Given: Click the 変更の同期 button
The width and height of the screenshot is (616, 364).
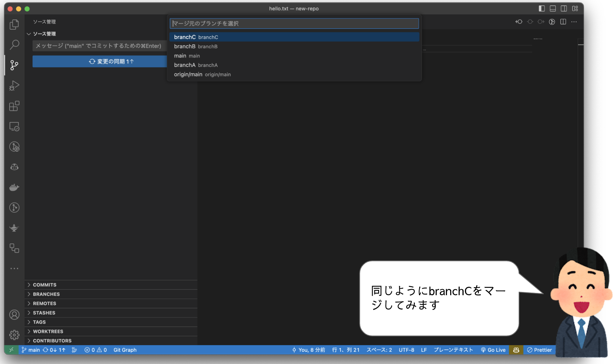Looking at the screenshot, I should coord(111,61).
